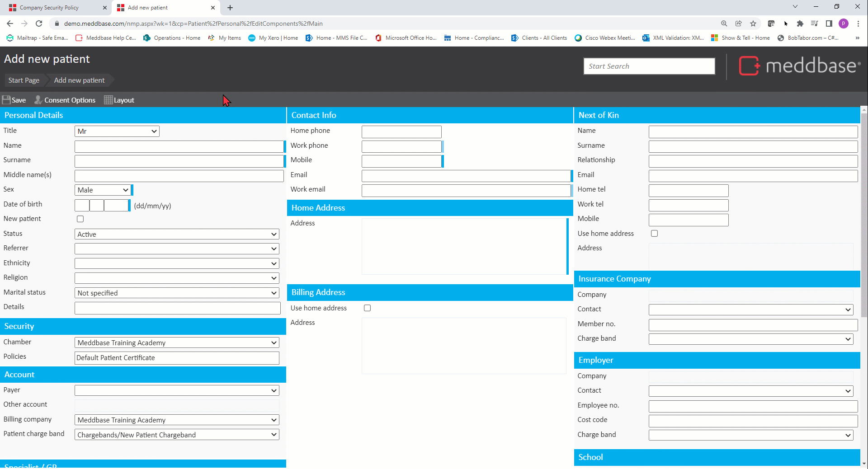Open new browser tab with plus icon
Viewport: 868px width, 469px height.
[x=230, y=8]
